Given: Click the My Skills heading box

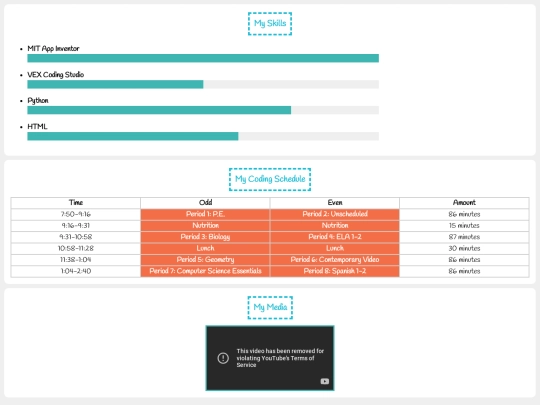Looking at the screenshot, I should (270, 23).
